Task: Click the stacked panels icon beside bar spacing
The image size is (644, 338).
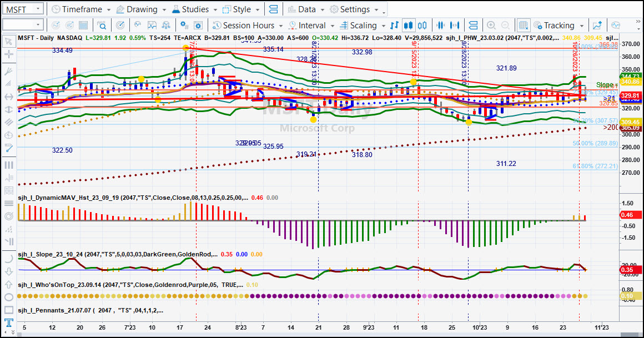Action: tap(473, 26)
